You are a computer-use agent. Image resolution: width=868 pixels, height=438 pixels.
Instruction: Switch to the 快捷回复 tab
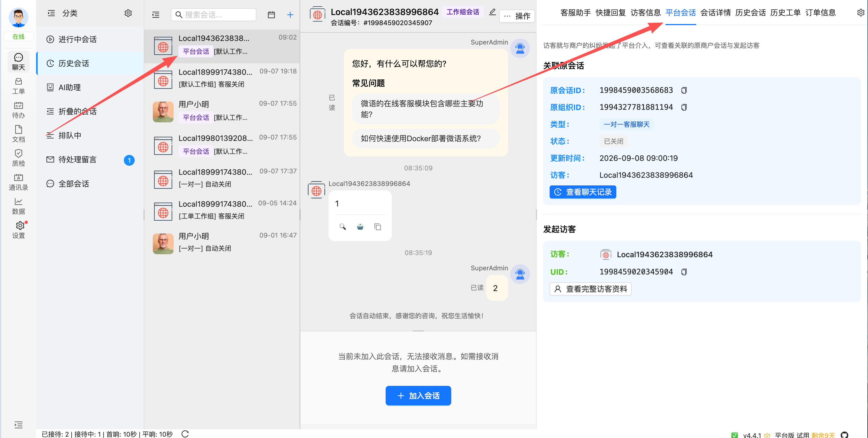pos(611,13)
